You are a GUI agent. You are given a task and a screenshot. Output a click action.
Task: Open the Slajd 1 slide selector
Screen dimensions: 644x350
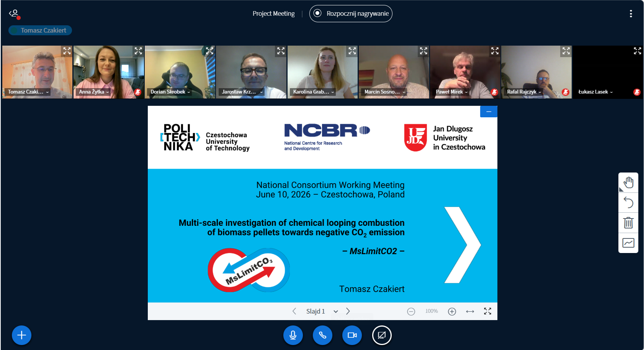[x=322, y=311]
